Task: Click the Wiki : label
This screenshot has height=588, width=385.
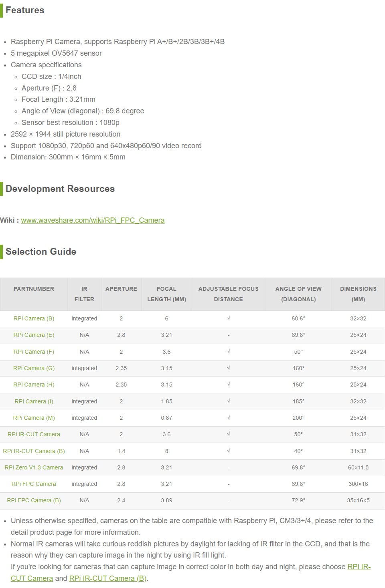Action: point(10,220)
